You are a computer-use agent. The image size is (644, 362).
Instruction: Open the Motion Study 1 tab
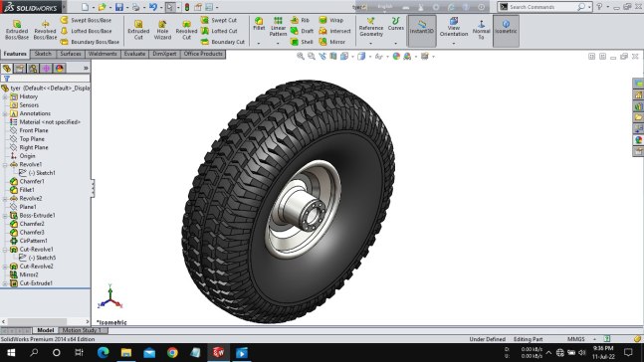82,330
